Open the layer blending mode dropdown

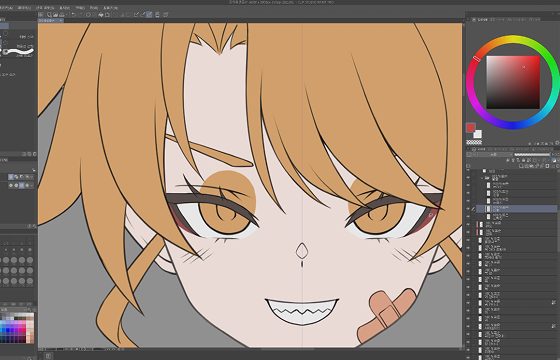496,154
